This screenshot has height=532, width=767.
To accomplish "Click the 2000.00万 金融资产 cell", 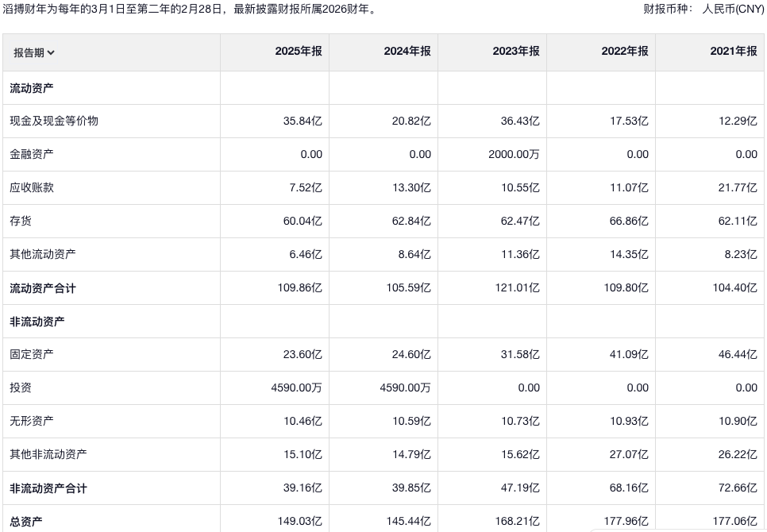I will point(514,155).
